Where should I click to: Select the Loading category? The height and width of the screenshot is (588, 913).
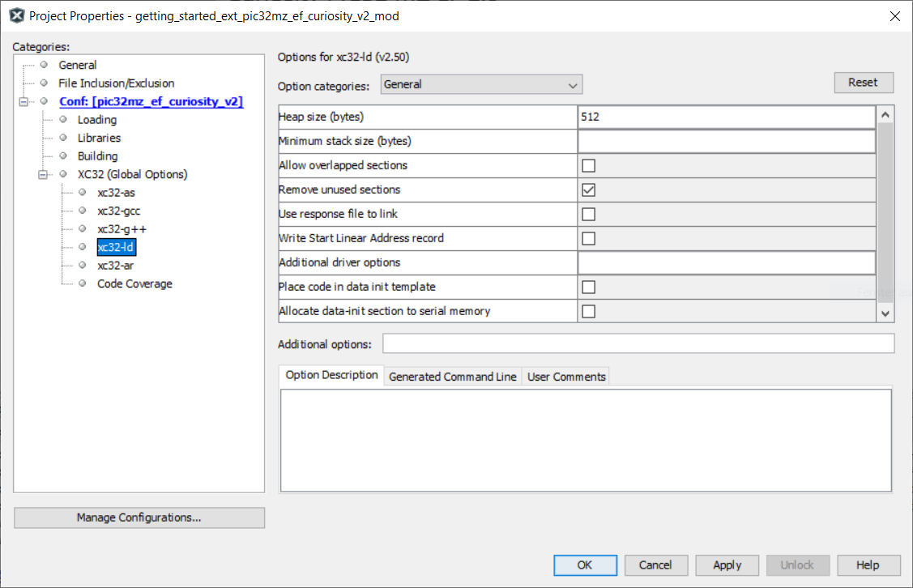[97, 120]
